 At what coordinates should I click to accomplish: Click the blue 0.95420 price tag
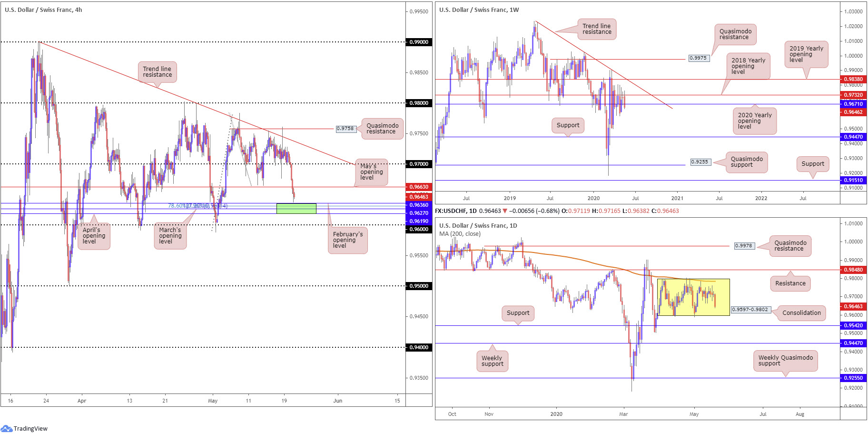853,325
